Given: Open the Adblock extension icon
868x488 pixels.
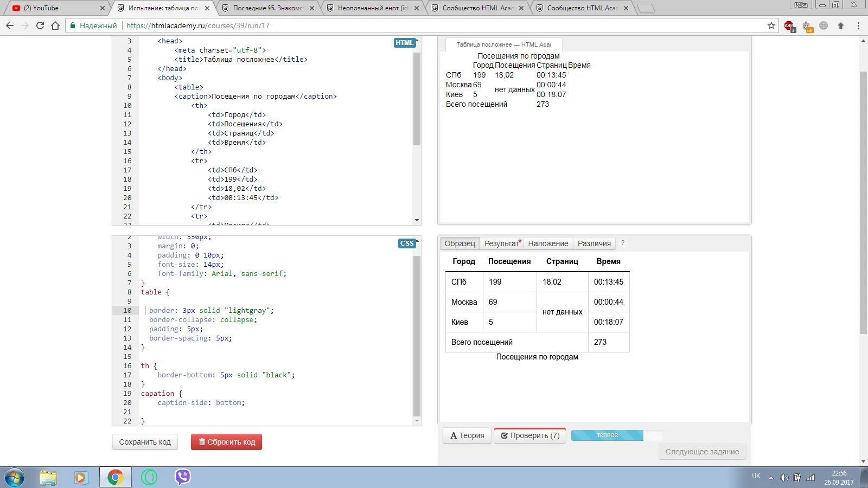Looking at the screenshot, I should coord(789,26).
